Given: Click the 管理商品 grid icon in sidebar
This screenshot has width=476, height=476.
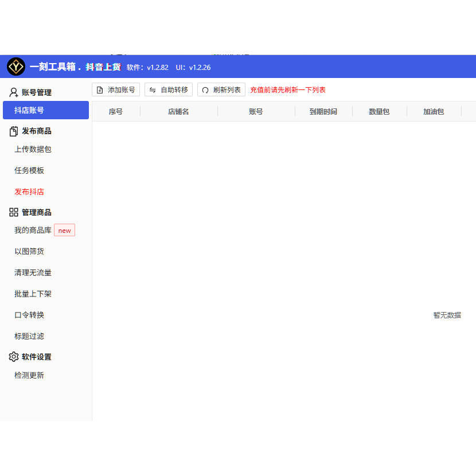Looking at the screenshot, I should point(13,212).
